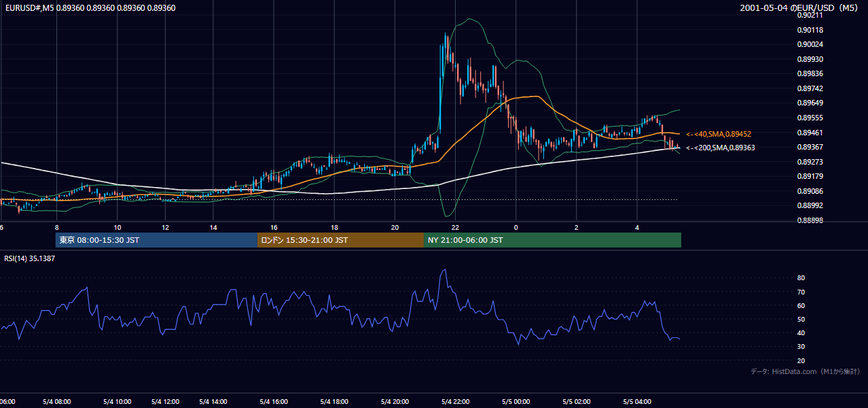Click price axis value 0.89742

(x=810, y=88)
